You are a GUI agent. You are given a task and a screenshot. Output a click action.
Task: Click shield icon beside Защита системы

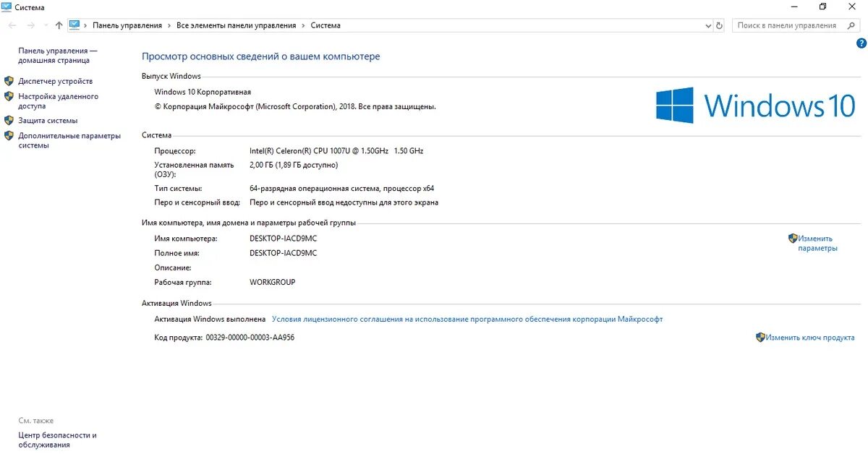click(x=9, y=121)
